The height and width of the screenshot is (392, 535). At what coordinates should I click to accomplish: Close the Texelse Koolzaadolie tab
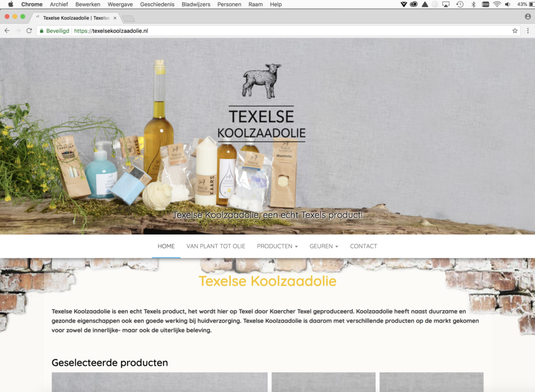click(x=115, y=18)
